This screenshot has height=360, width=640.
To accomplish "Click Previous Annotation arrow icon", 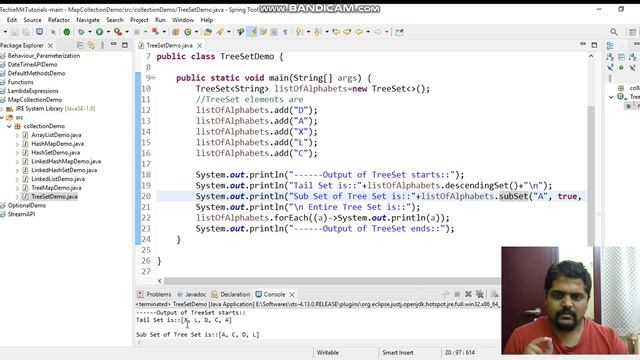I will [317, 32].
